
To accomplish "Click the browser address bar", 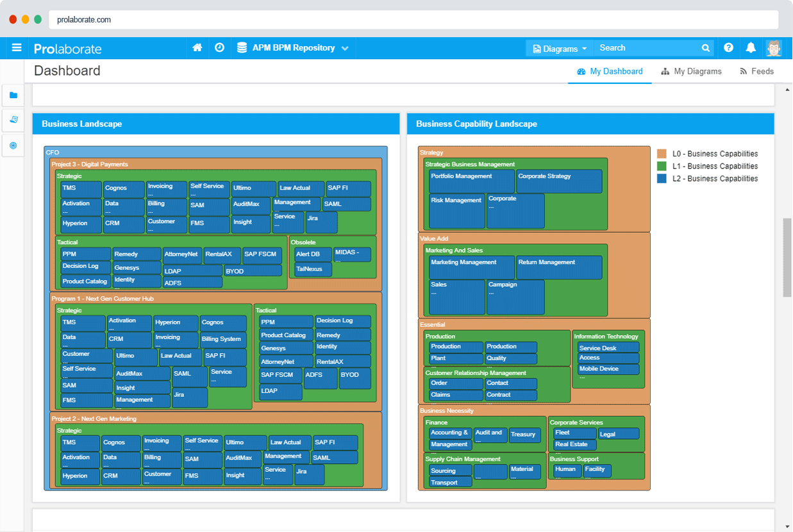I will click(x=415, y=20).
